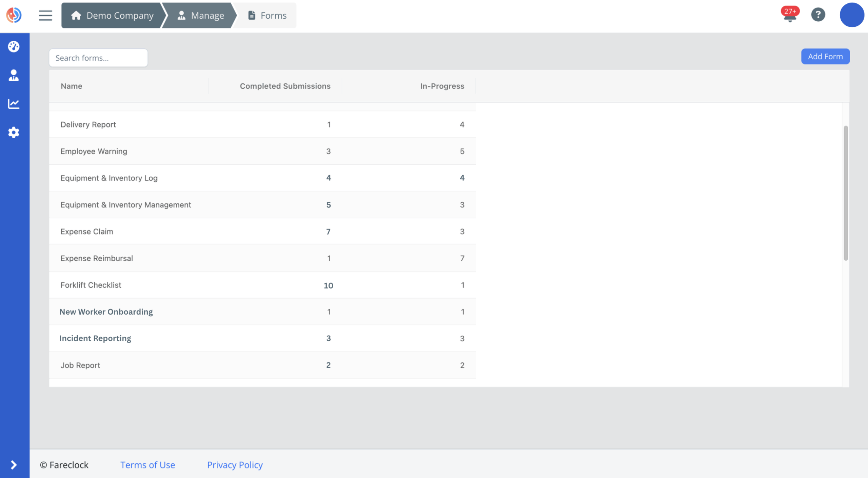Sort by the Completed Submissions column

[285, 86]
